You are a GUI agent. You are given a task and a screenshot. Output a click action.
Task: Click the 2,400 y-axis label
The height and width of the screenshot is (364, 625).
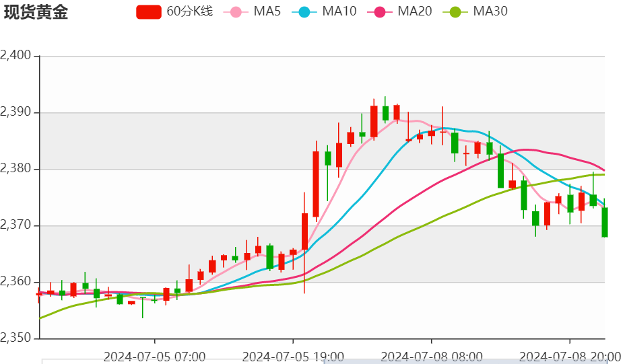[15, 55]
